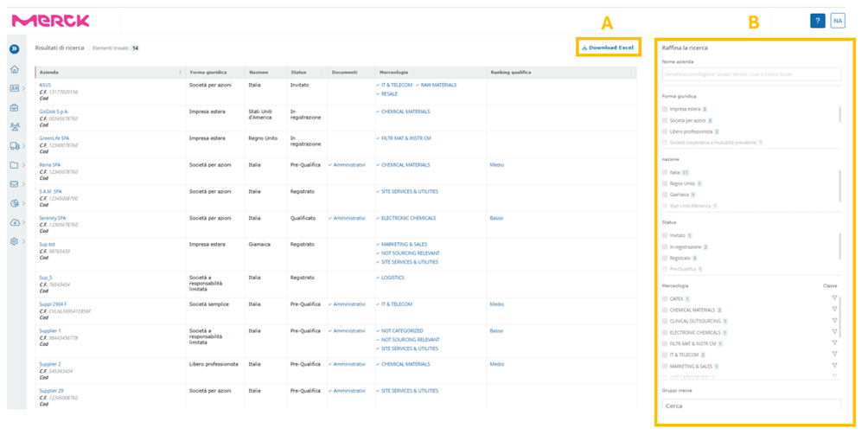Open the NA user profile badge
868x435 pixels.
(838, 21)
